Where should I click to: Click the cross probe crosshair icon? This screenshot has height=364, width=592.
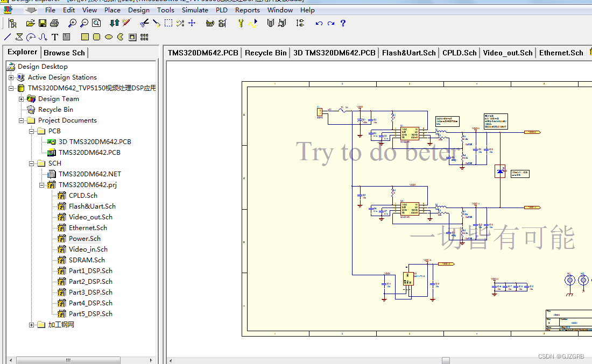point(192,23)
